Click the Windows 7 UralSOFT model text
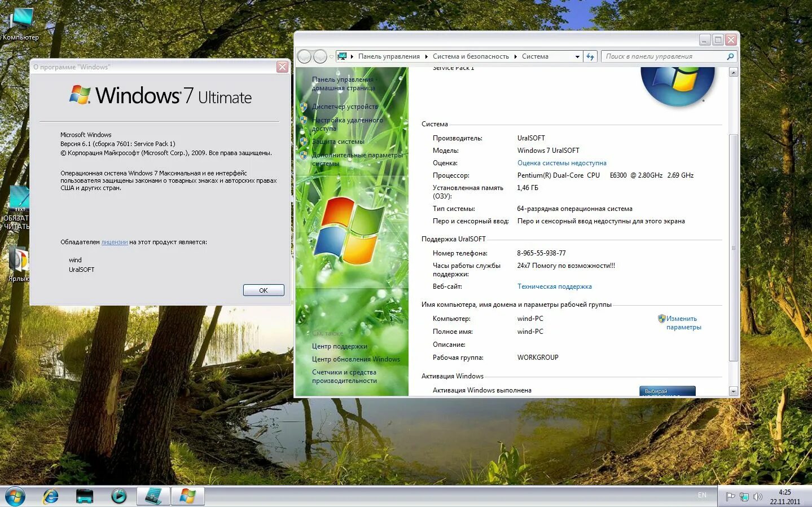This screenshot has width=812, height=507. pyautogui.click(x=548, y=151)
